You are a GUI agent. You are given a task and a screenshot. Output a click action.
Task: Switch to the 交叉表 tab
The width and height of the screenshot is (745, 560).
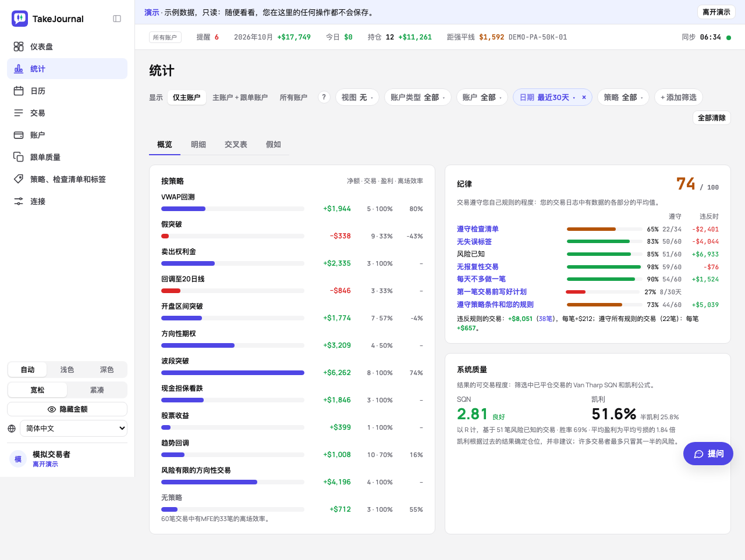click(236, 144)
